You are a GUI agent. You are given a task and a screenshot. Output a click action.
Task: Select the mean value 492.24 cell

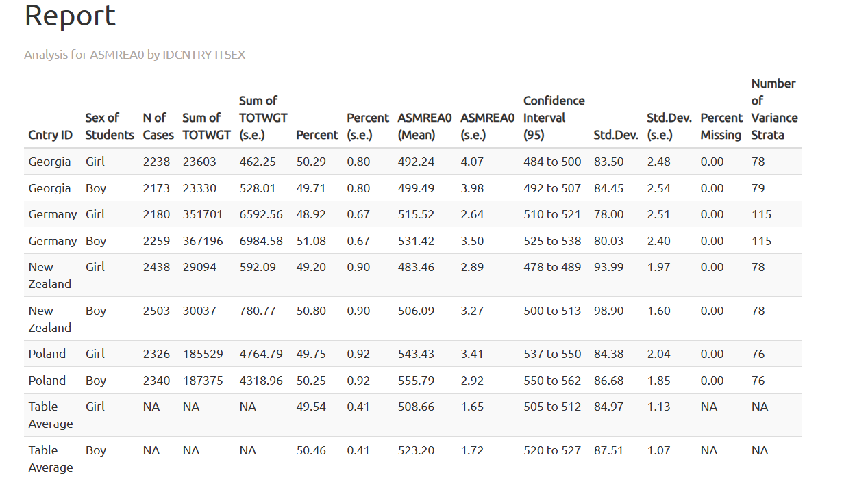pyautogui.click(x=416, y=162)
